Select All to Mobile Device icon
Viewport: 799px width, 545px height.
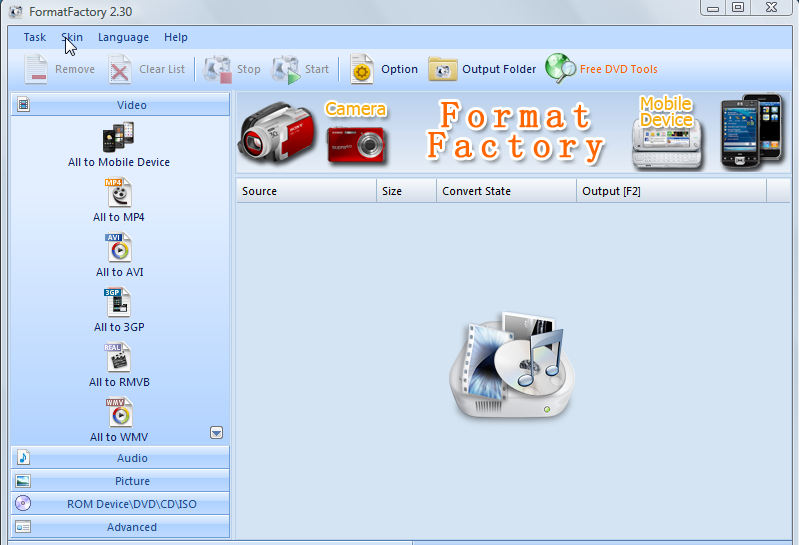pos(118,137)
